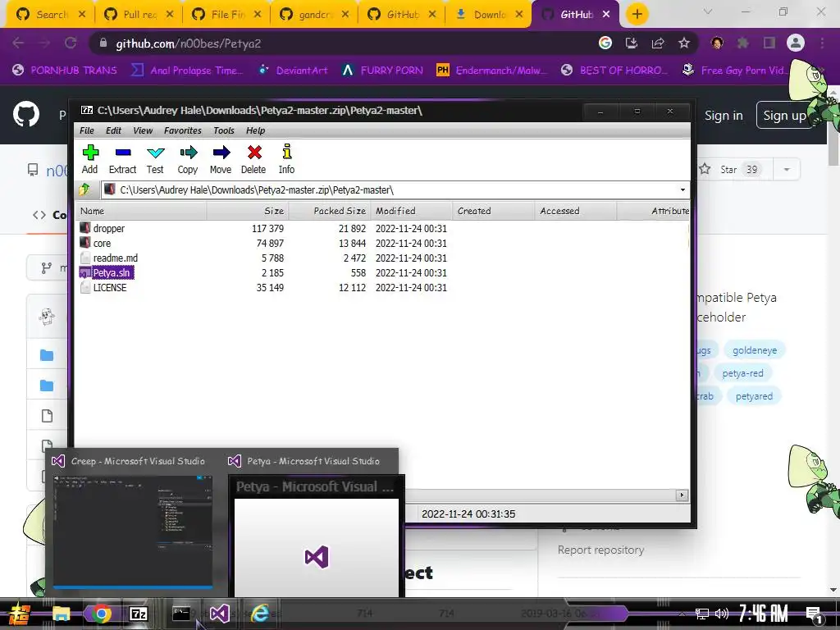Open a new Chrome tab with plus button
The width and height of the screenshot is (840, 630).
pos(637,14)
